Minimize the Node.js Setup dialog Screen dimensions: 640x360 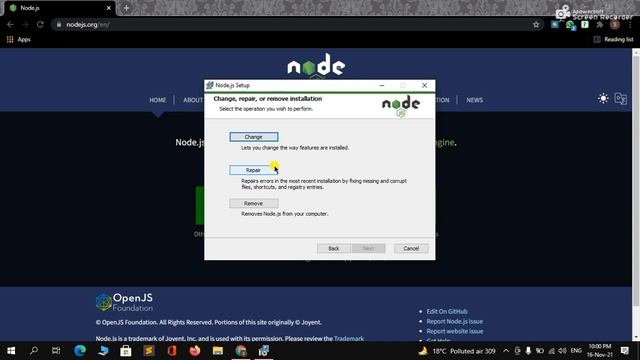[x=382, y=85]
